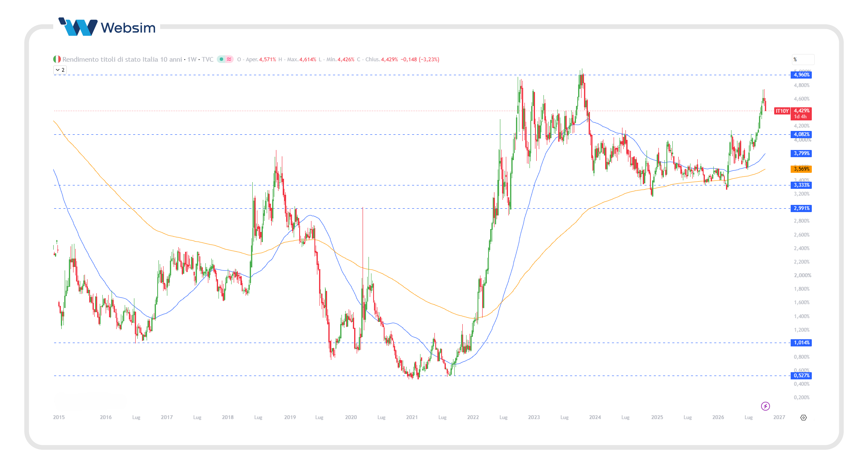Image resolution: width=868 pixels, height=474 pixels.
Task: Click the green market status dot
Action: pyautogui.click(x=221, y=59)
